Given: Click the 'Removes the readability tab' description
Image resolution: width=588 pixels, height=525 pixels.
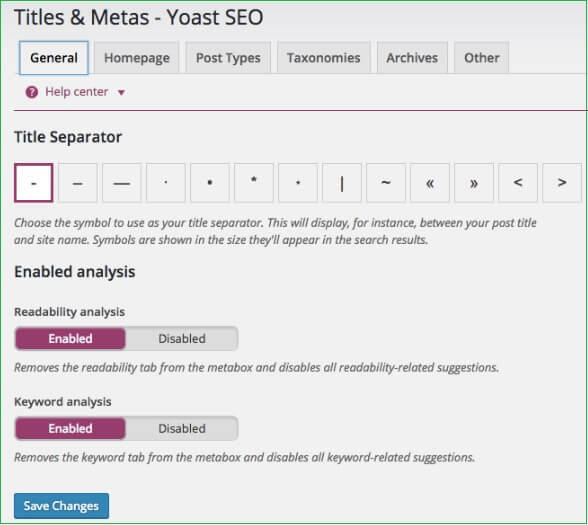Looking at the screenshot, I should [x=256, y=368].
